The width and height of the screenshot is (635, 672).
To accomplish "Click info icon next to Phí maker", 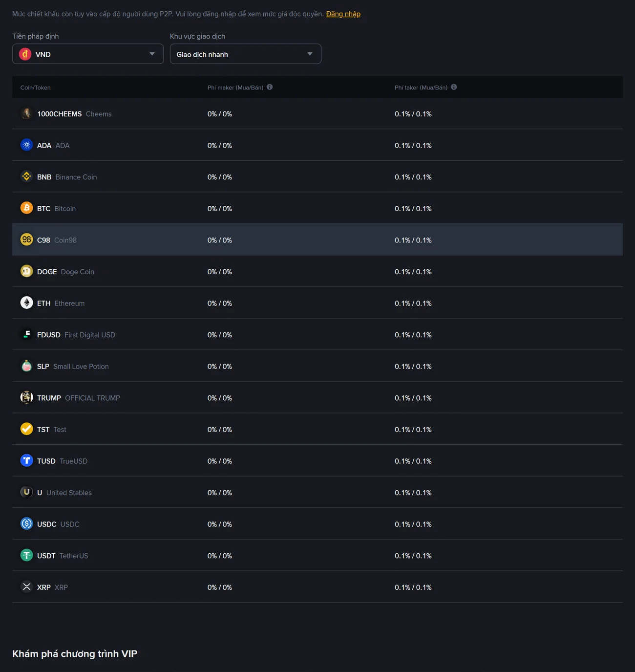I will tap(270, 87).
